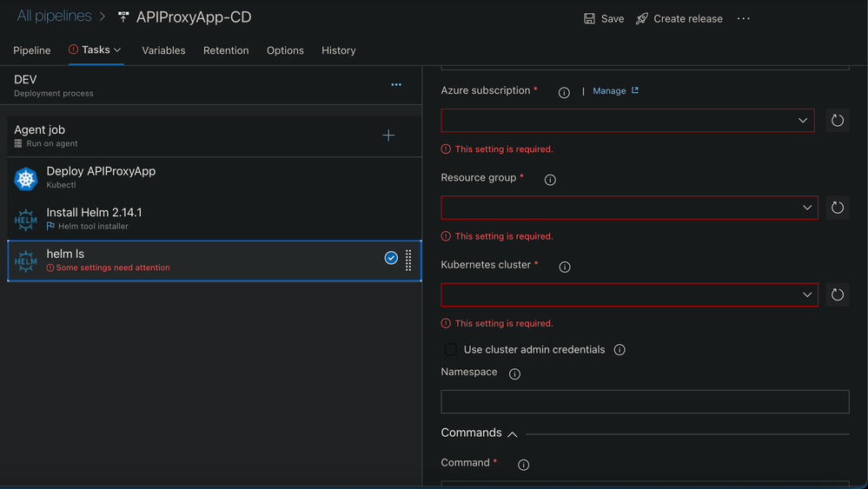
Task: Open the Options tab
Action: point(285,50)
